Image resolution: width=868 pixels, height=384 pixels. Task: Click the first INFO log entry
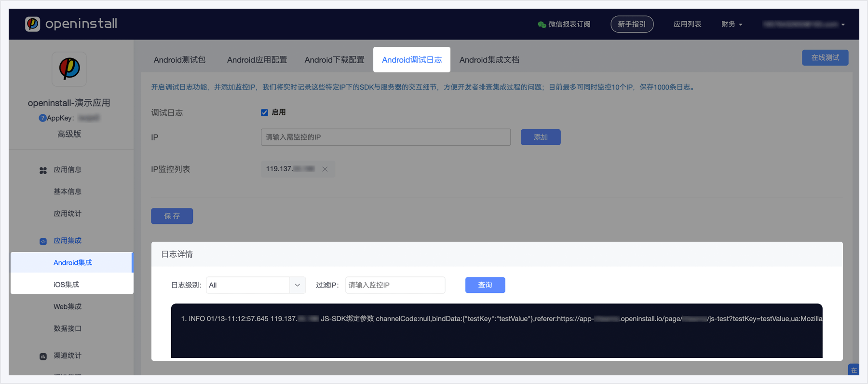502,319
